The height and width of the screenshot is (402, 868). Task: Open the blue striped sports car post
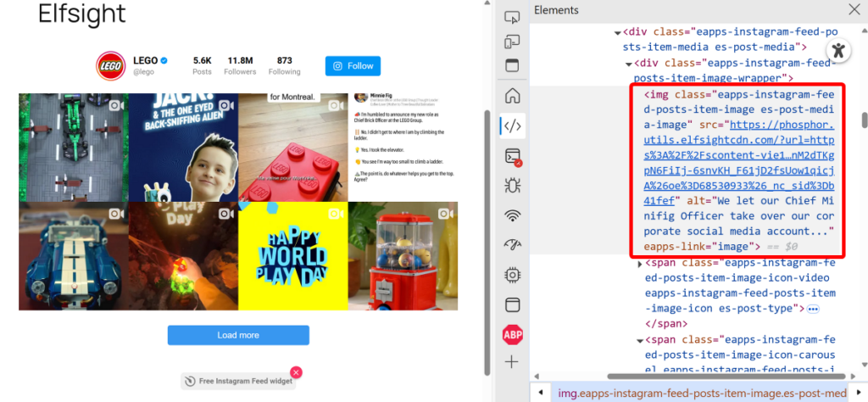pos(74,256)
